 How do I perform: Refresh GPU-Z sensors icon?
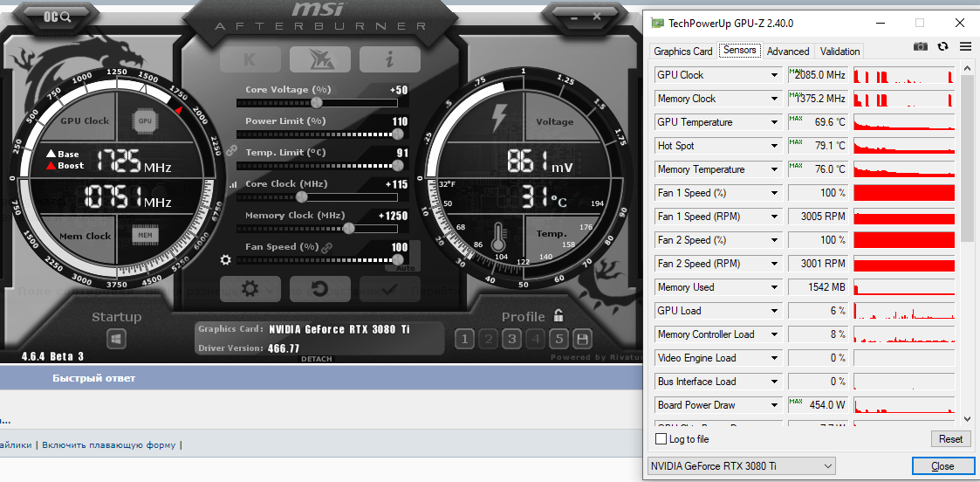point(943,46)
